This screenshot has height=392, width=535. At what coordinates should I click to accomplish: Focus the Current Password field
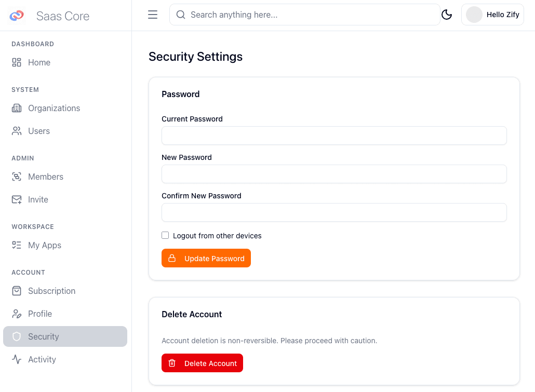pos(334,136)
